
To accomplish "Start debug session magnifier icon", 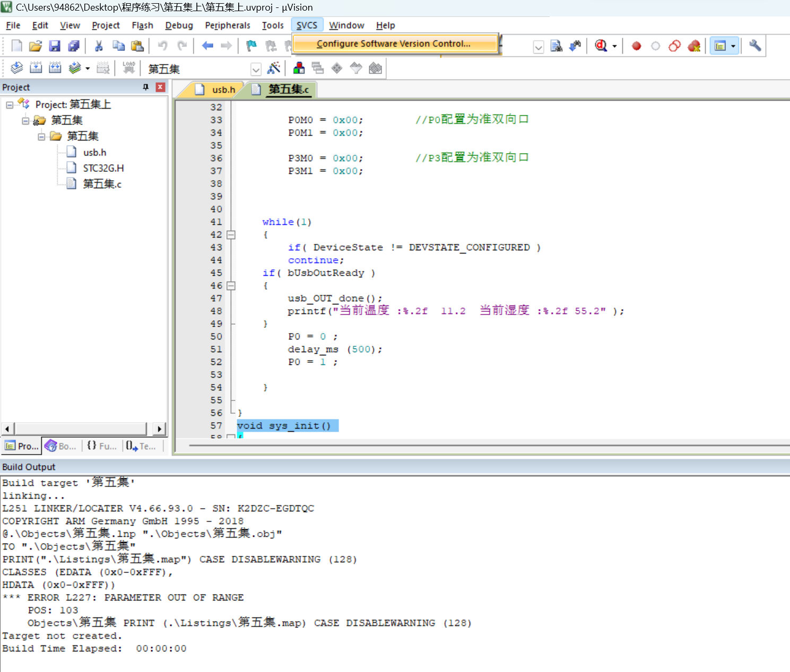I will (601, 46).
